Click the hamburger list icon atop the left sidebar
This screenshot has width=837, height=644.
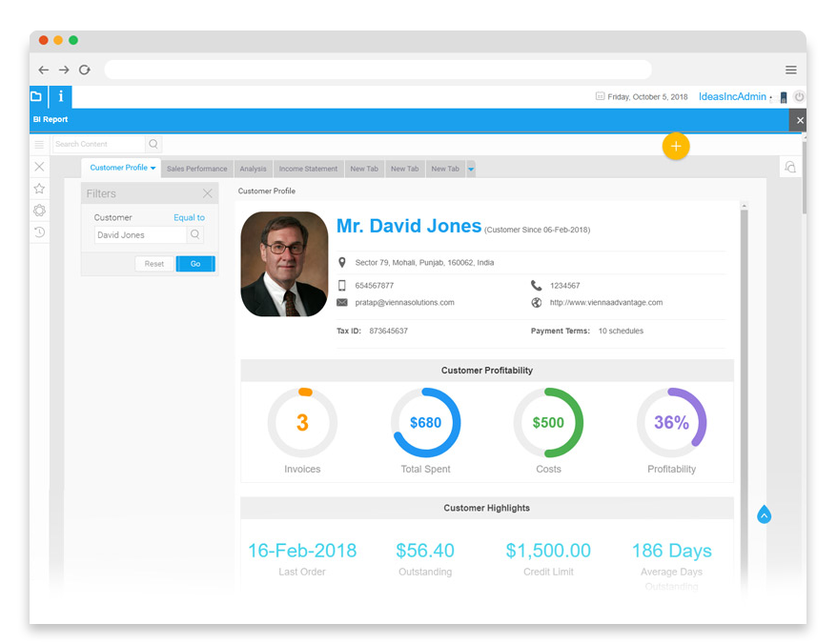39,145
